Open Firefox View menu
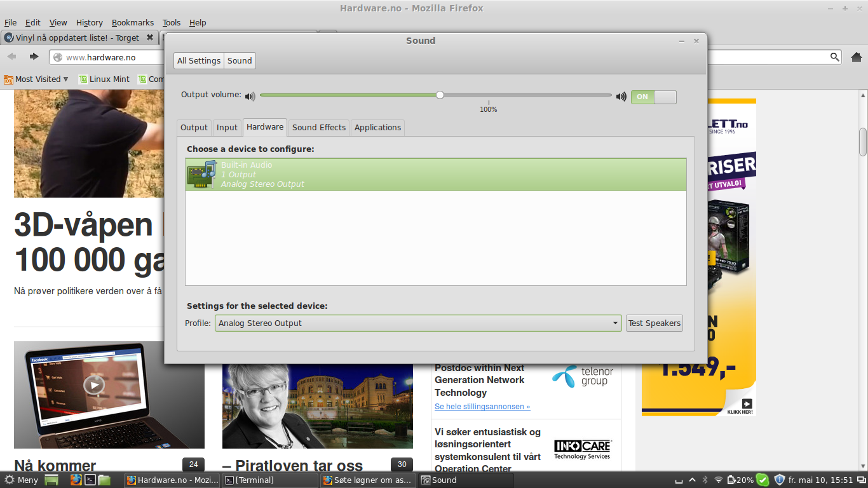The height and width of the screenshot is (488, 868). coord(58,22)
